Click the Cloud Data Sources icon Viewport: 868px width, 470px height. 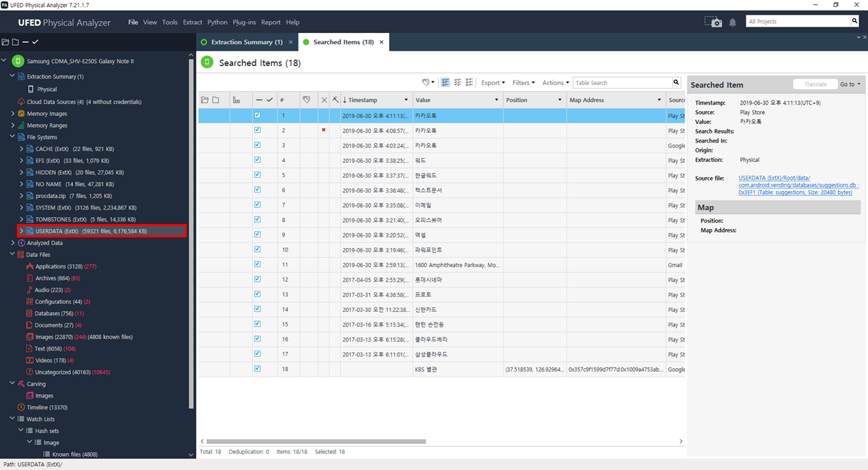[x=21, y=102]
